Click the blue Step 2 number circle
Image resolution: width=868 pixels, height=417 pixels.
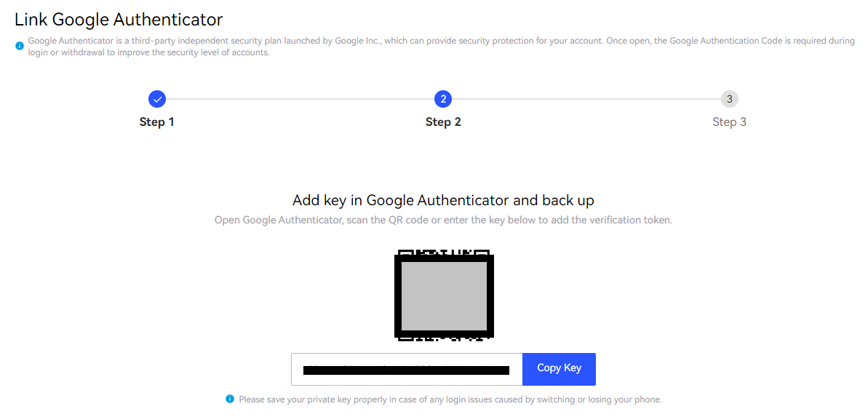[443, 99]
